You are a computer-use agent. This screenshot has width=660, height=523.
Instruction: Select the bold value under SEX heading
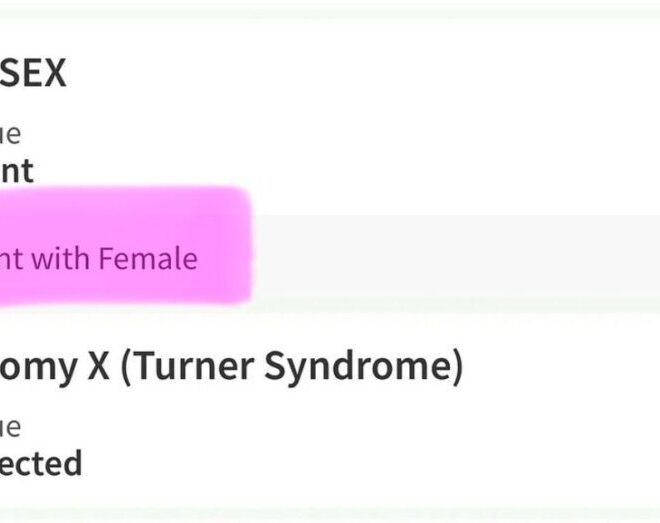pyautogui.click(x=17, y=171)
